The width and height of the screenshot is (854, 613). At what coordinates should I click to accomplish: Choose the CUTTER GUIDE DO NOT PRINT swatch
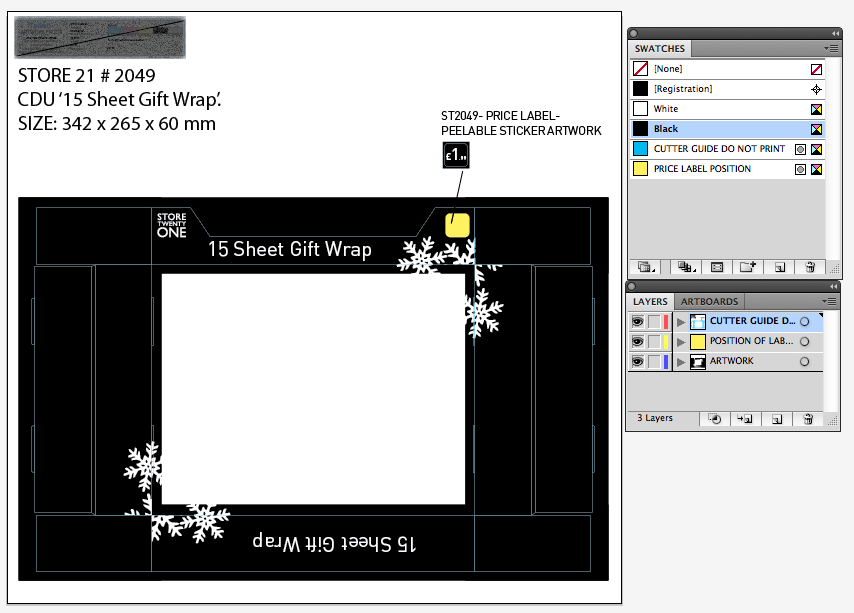[x=727, y=149]
